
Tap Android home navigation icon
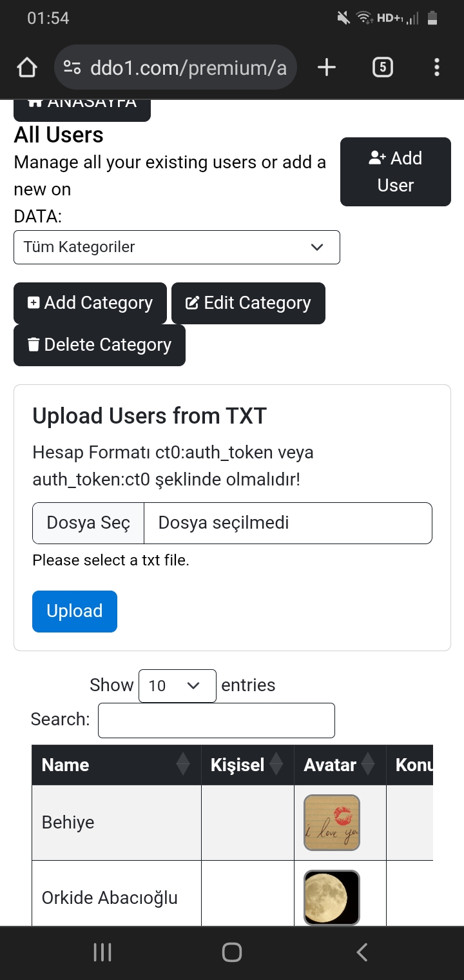tap(232, 952)
